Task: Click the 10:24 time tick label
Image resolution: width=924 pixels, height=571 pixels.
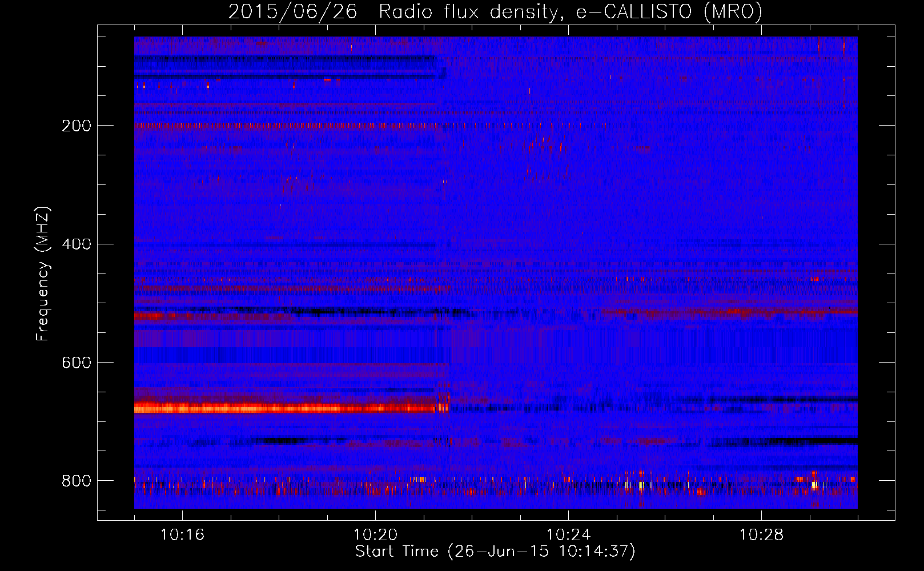Action: pyautogui.click(x=568, y=534)
